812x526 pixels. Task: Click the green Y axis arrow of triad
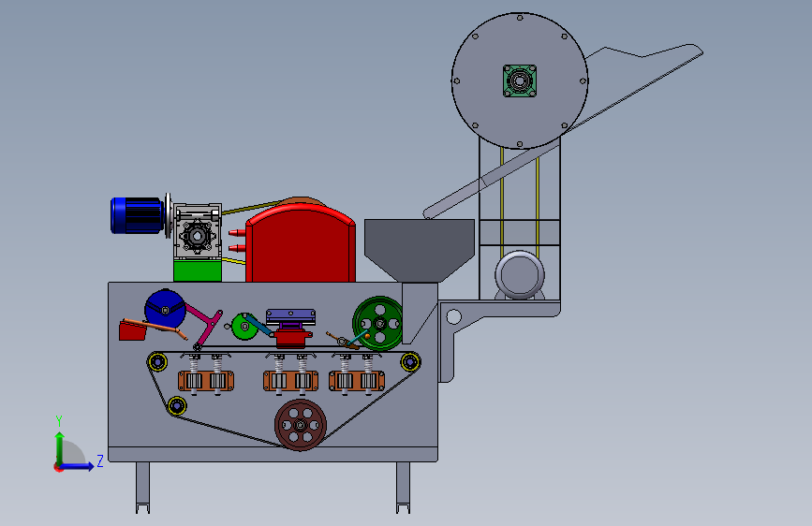tap(60, 447)
